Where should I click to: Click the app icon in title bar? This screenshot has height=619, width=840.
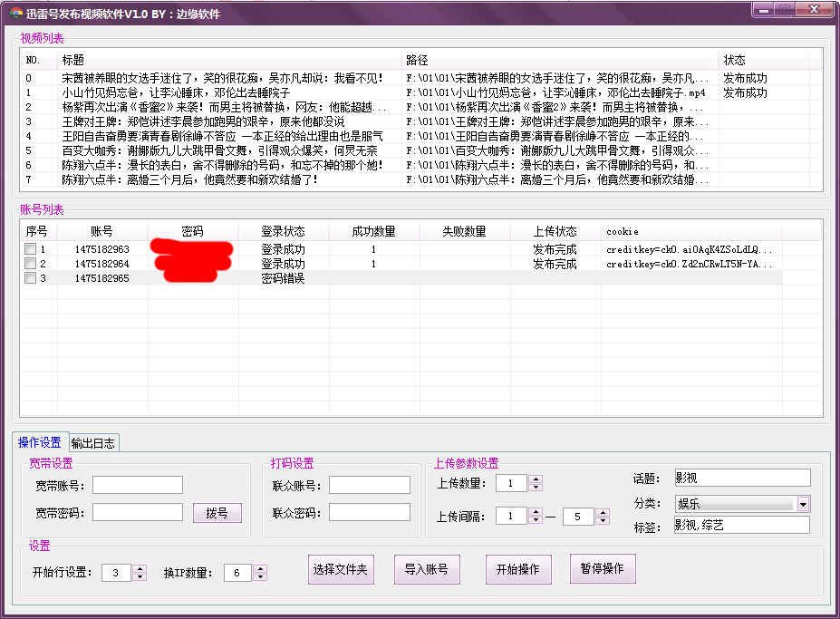tap(15, 14)
